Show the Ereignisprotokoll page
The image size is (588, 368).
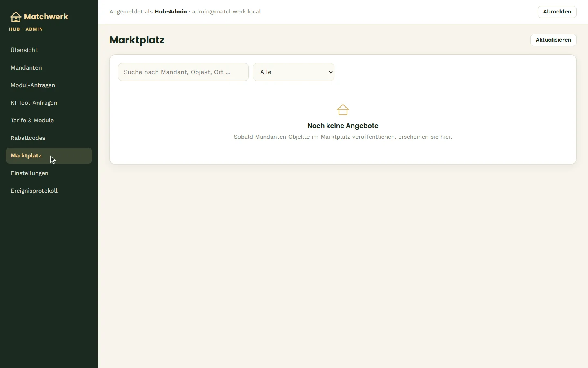[49, 191]
